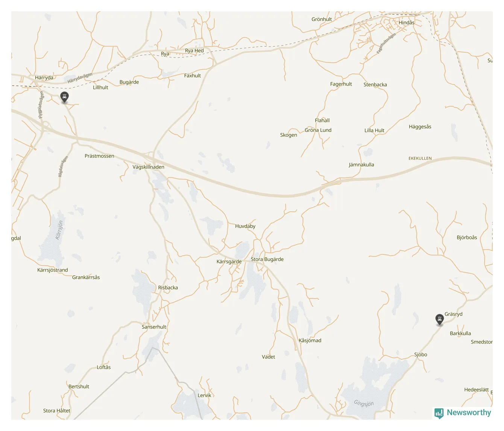
Task: Click the Stora Bugärde label
Action: point(267,259)
